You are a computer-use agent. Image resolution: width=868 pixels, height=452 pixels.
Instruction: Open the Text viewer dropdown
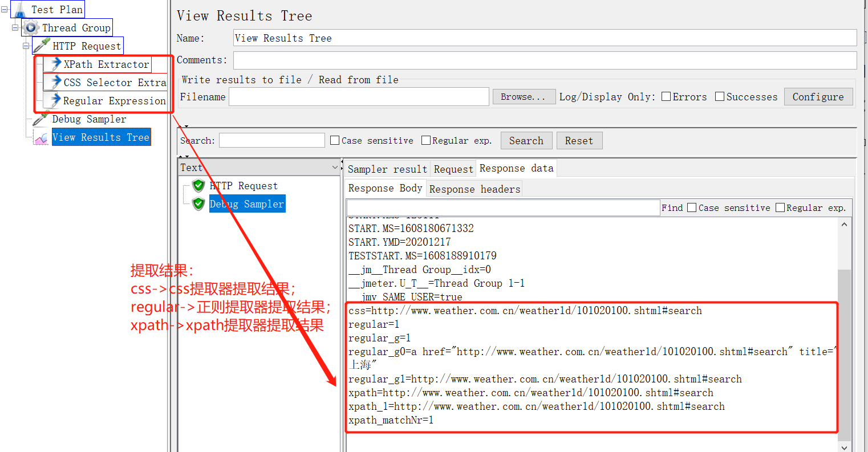(x=335, y=167)
